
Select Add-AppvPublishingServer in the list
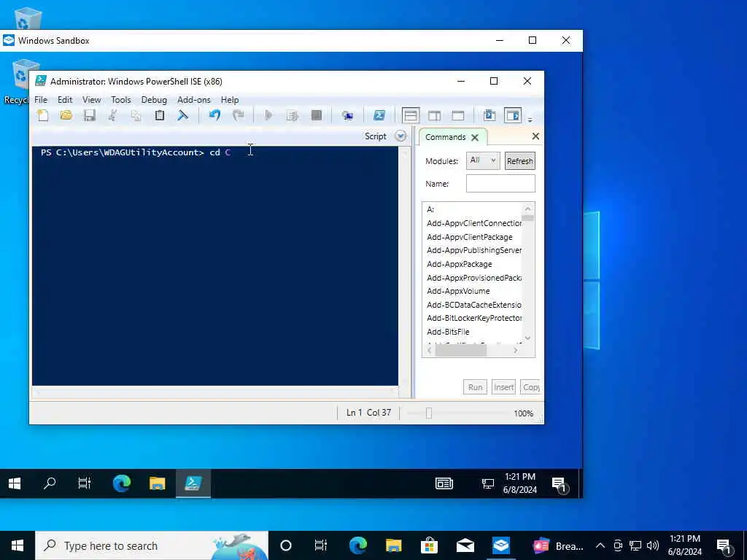[474, 250]
